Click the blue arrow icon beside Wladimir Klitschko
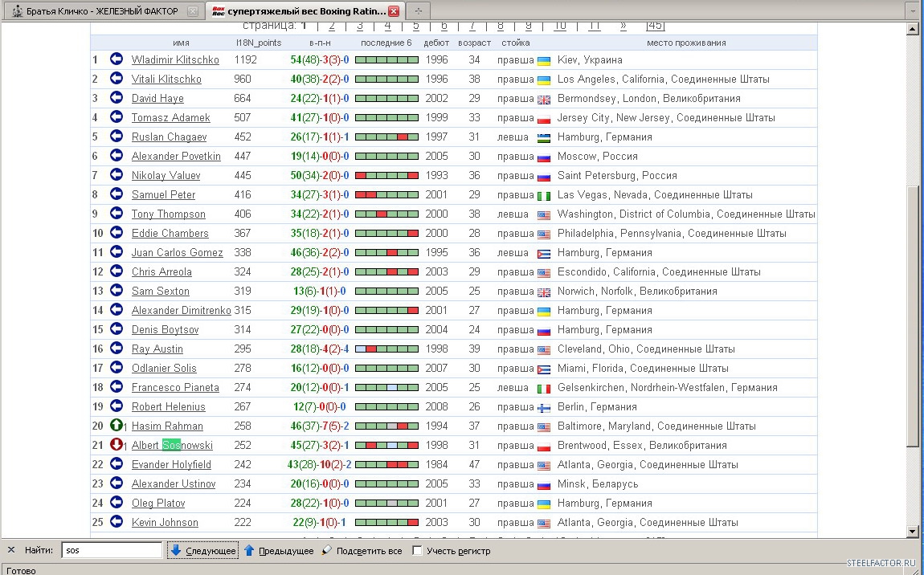This screenshot has width=924, height=575. coord(117,59)
